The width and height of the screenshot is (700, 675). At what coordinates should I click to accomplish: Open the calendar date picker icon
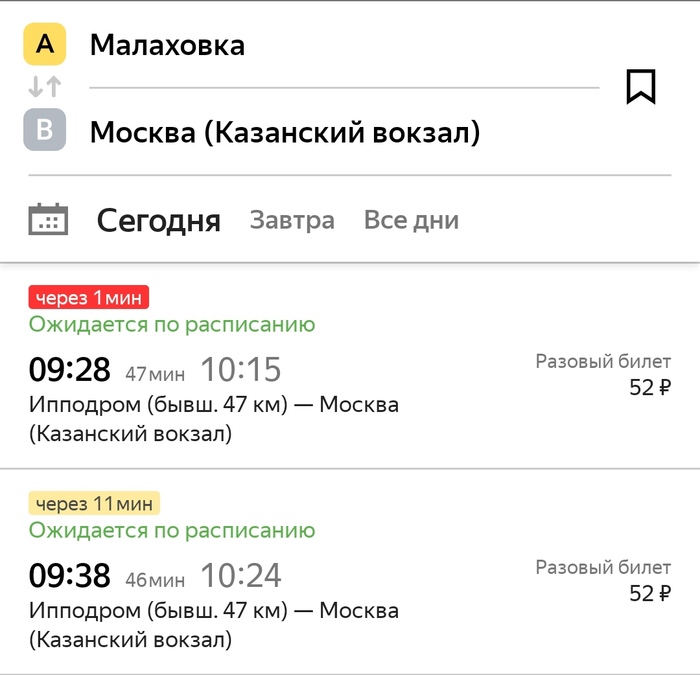(48, 219)
